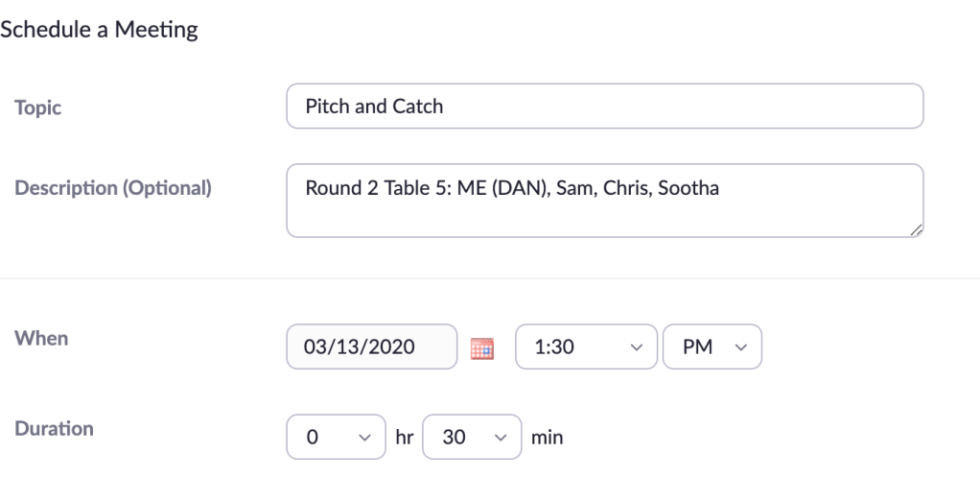Expand the duration minutes dropdown showing 30

click(x=472, y=437)
